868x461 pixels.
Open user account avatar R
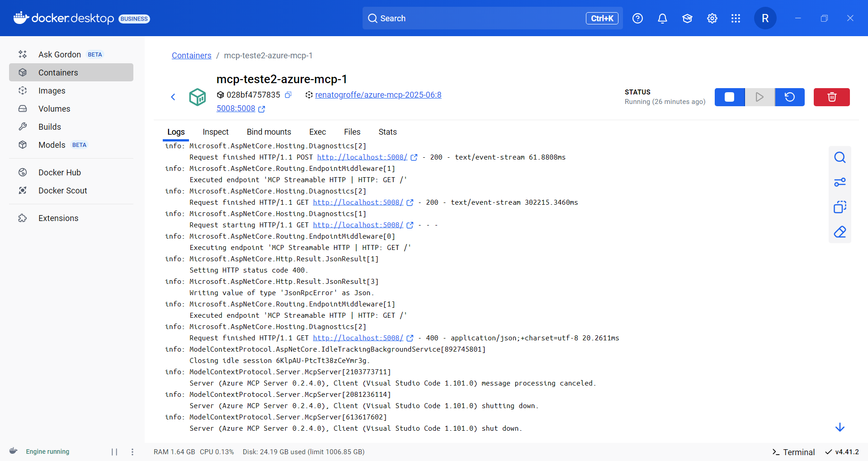[765, 18]
